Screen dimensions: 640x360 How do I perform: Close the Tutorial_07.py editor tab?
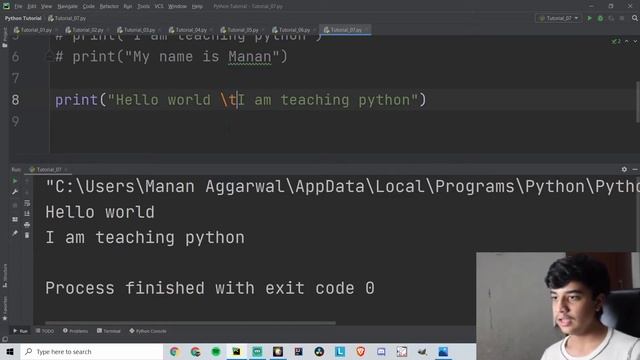click(x=367, y=30)
